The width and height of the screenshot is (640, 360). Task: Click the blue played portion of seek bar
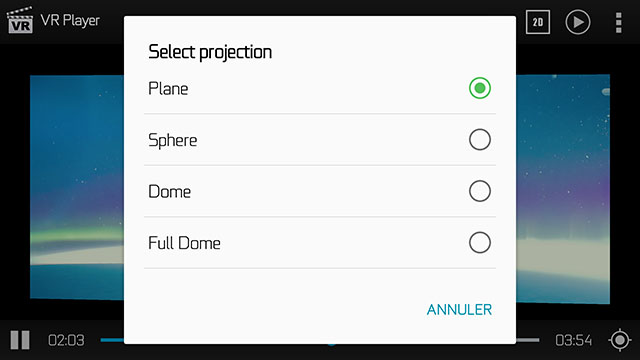coord(112,340)
